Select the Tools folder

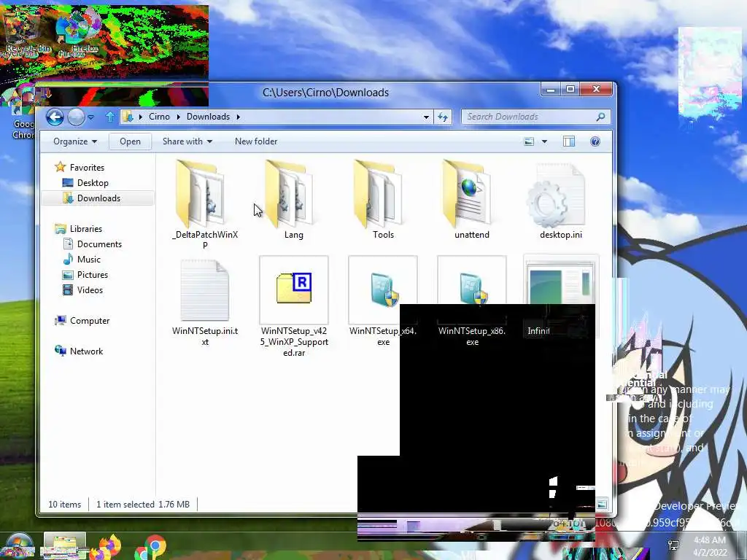point(383,200)
